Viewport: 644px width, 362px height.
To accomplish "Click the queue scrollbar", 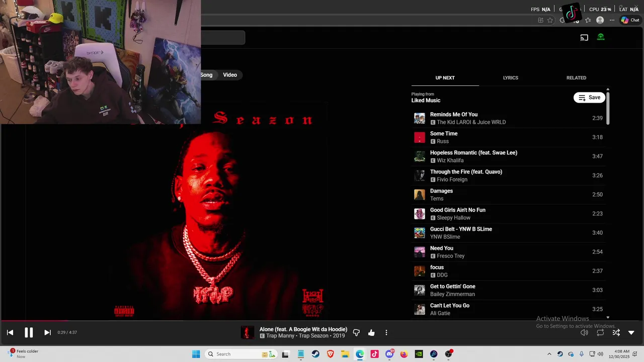I will point(608,108).
